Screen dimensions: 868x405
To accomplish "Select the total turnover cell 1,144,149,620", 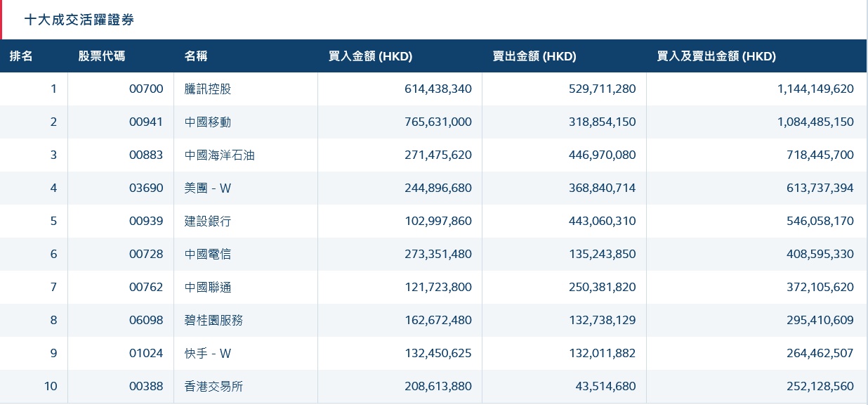I will pyautogui.click(x=815, y=89).
